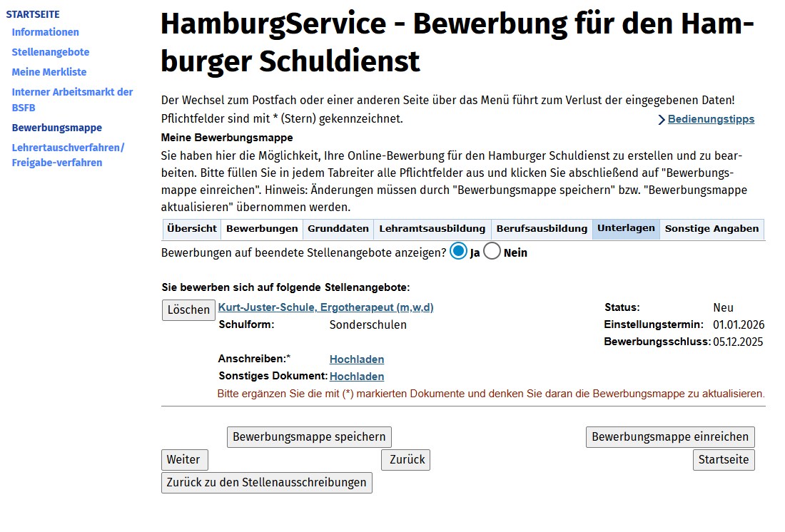The height and width of the screenshot is (532, 785).
Task: Open the Kurt-Juster-Schule Ergotherapeut job posting
Action: click(325, 307)
